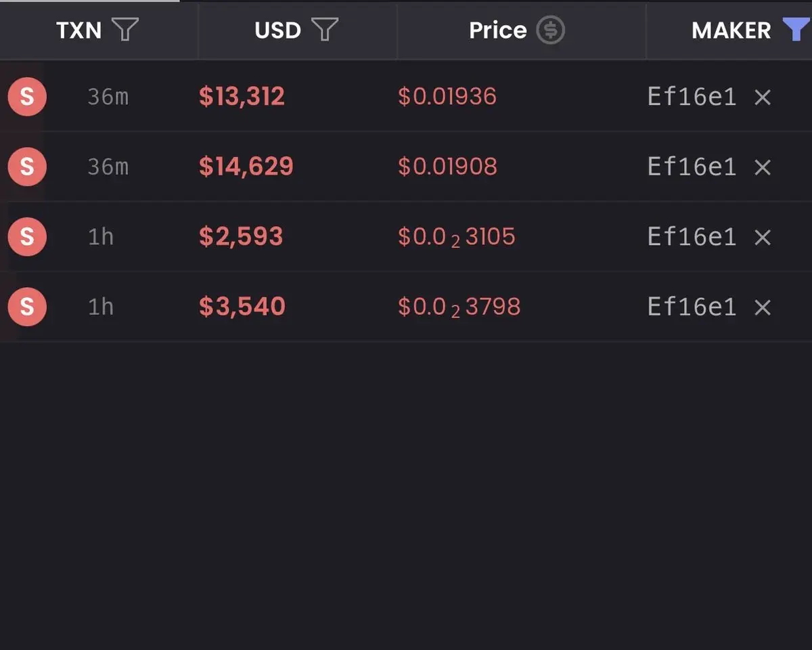Click the active MAKER filter funnel
Viewport: 812px width, 650px height.
click(x=796, y=30)
